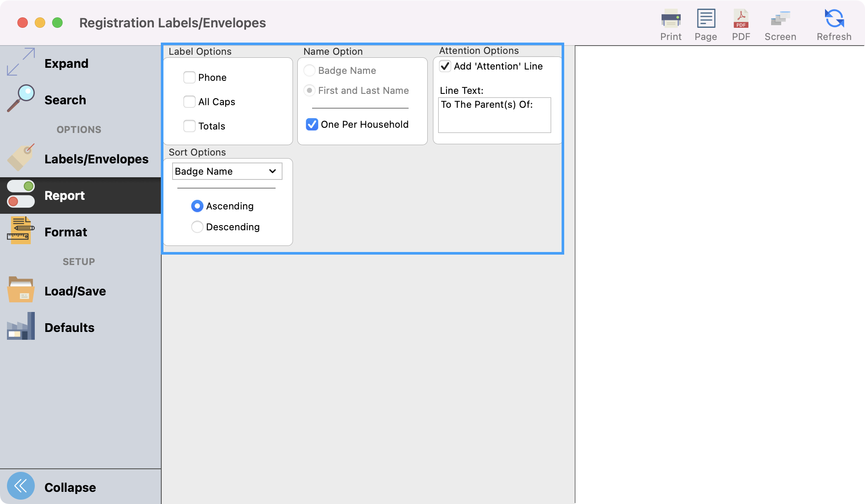Uncheck One Per Household
This screenshot has height=504, width=865.
(312, 124)
